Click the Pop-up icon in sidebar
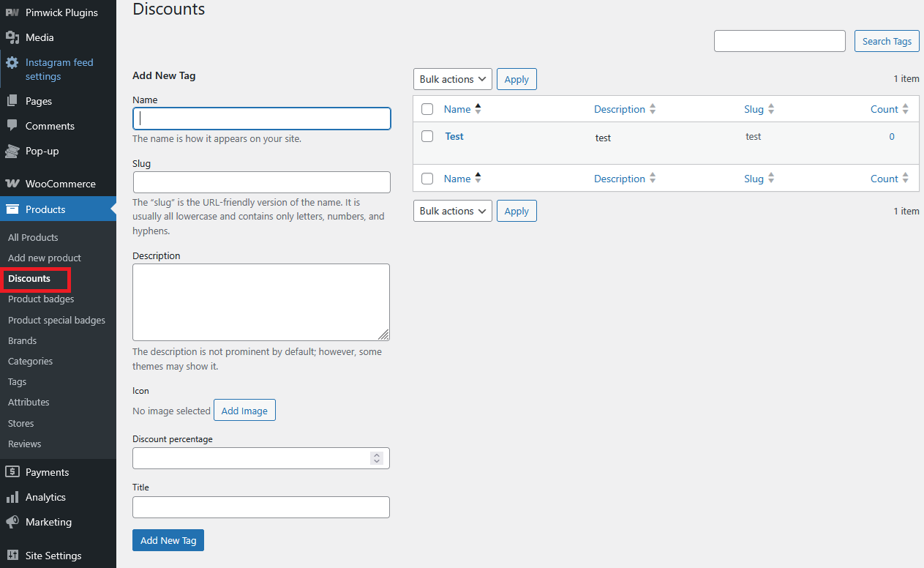 click(12, 151)
